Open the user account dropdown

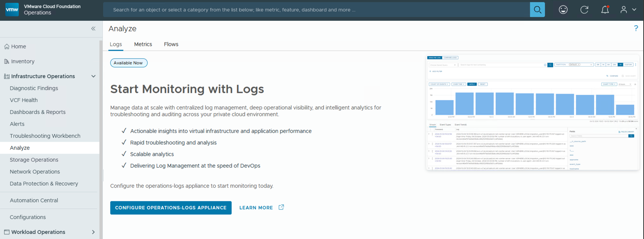[628, 10]
